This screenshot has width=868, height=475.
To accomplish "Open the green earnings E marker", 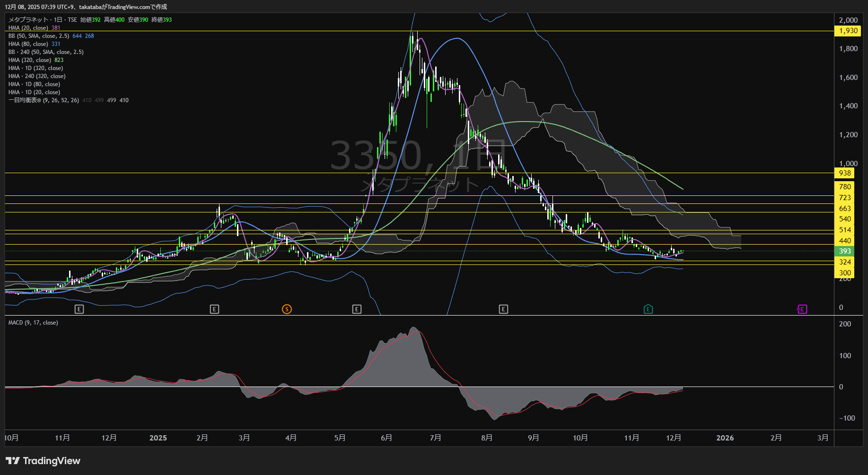I will point(648,309).
